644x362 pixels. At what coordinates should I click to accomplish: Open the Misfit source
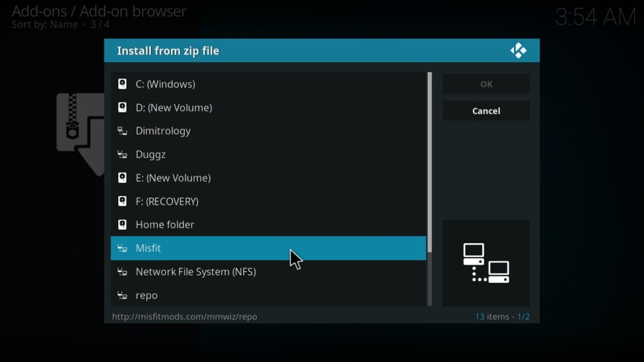point(148,248)
